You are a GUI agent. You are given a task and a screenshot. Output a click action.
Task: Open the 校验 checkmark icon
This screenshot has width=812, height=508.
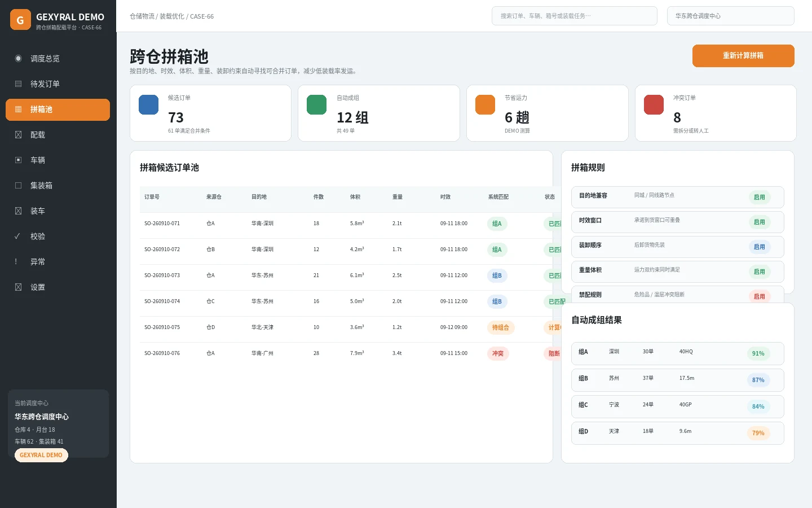coord(17,237)
